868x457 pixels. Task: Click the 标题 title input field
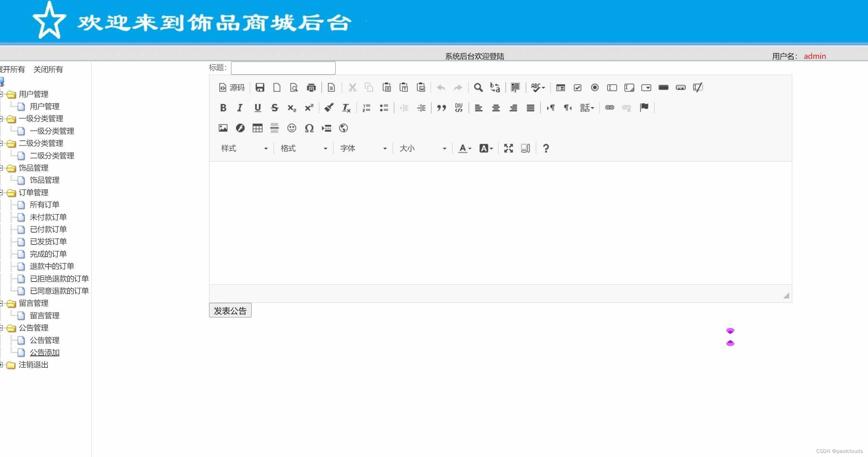[283, 68]
